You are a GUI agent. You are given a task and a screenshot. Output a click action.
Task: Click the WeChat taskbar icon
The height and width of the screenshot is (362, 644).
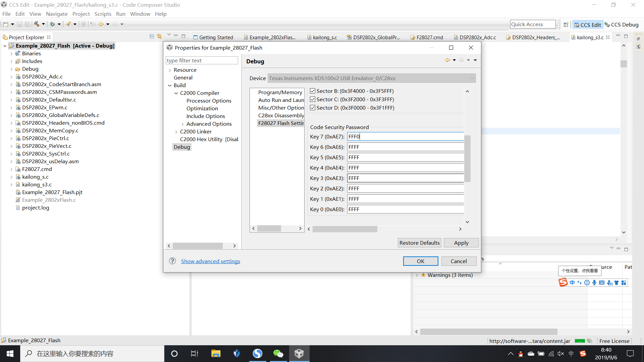pyautogui.click(x=278, y=354)
